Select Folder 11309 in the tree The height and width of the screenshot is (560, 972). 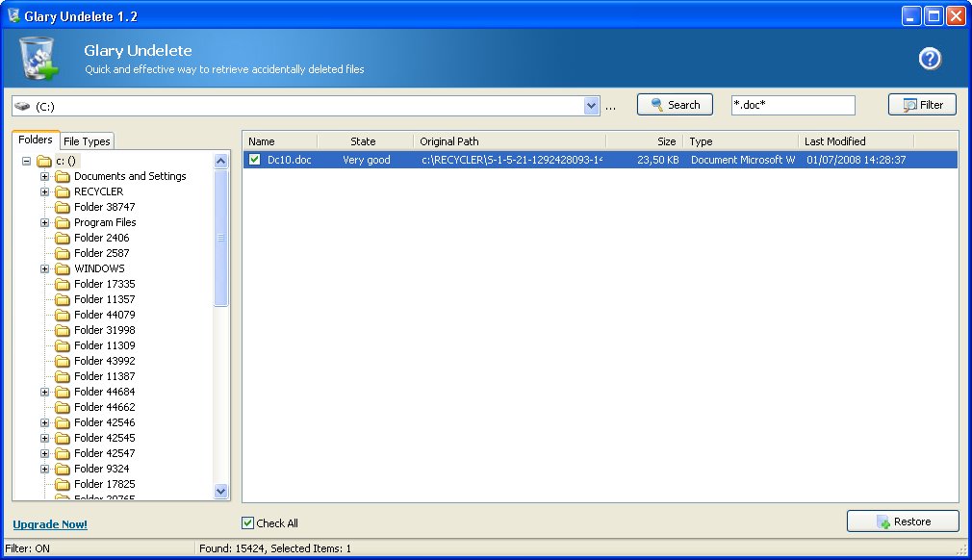point(104,345)
